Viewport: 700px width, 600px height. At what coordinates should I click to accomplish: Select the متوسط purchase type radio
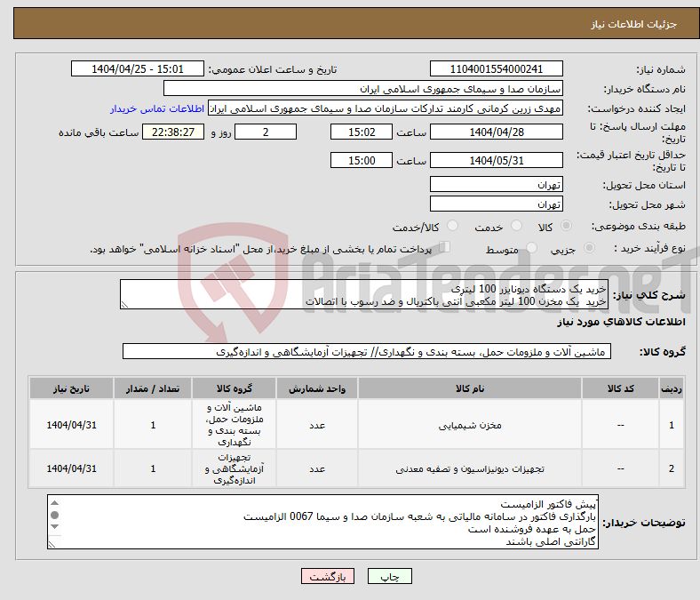[x=532, y=247]
